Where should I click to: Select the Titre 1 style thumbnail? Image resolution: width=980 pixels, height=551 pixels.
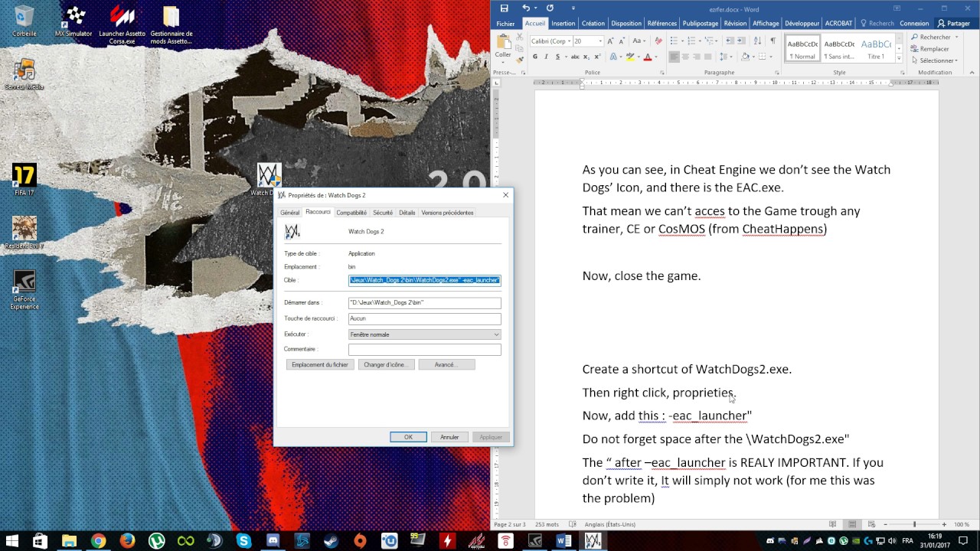(876, 49)
